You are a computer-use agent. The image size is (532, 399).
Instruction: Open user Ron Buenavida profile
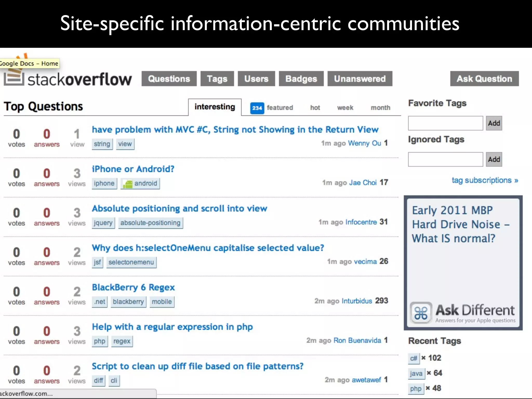click(357, 341)
